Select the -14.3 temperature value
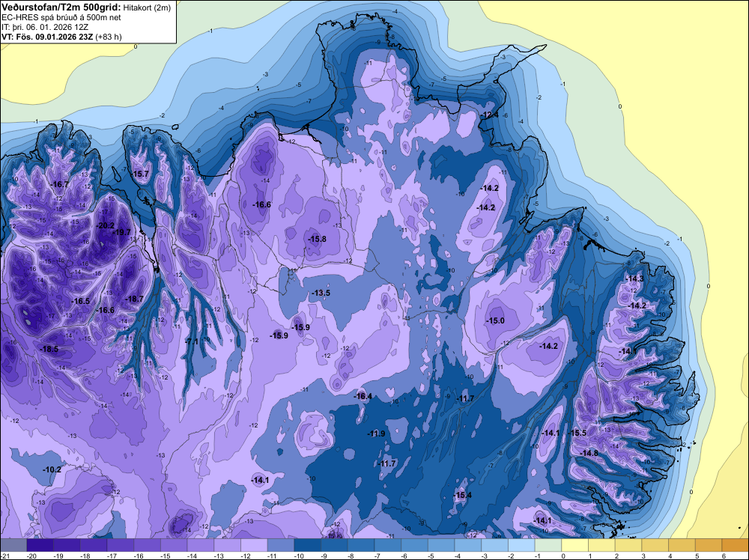The height and width of the screenshot is (560, 749). pos(635,279)
